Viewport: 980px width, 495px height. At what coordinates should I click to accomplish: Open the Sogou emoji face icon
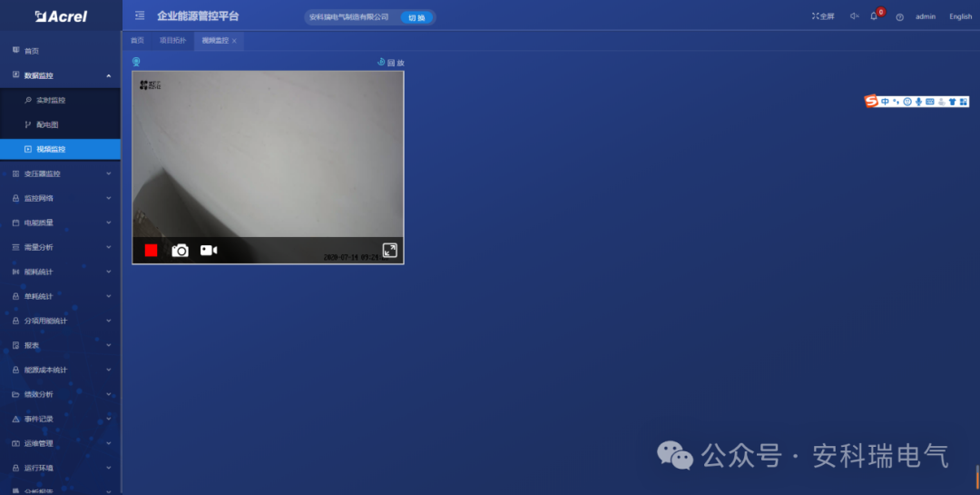pos(907,102)
